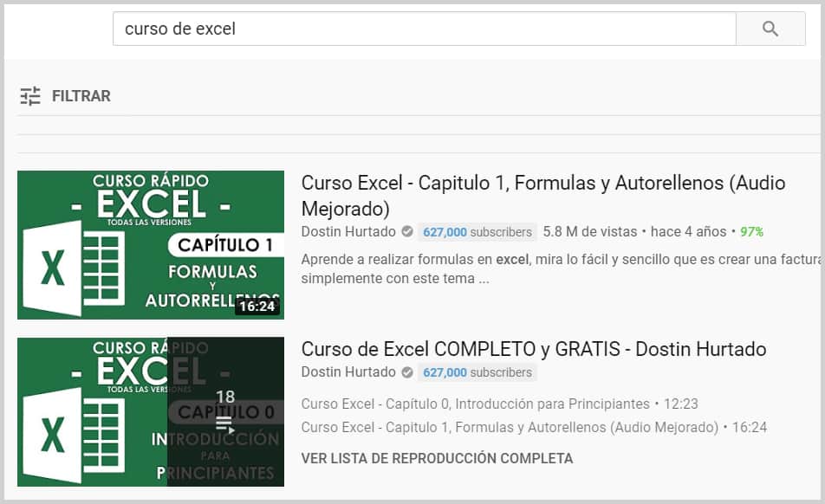
Task: Click 'VER LISTA DE REPRODUCCIÓN COMPLETA'
Action: click(x=437, y=458)
